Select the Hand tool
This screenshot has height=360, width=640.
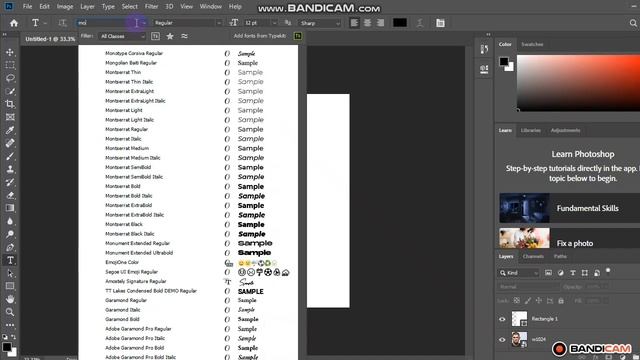coord(10,299)
